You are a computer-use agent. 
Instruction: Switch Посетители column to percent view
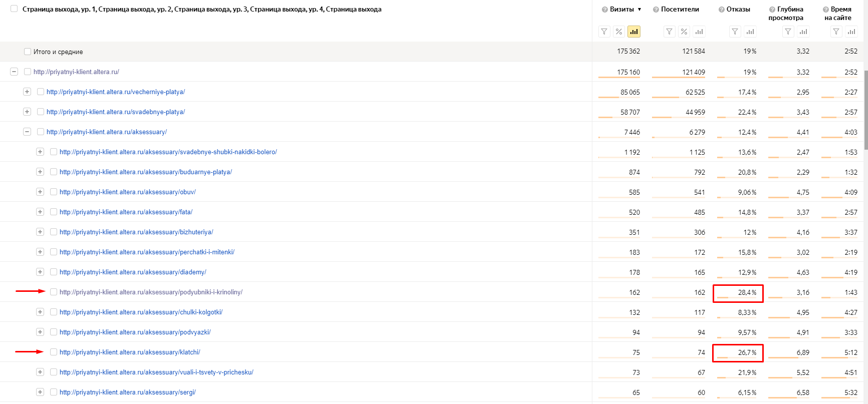[x=684, y=32]
